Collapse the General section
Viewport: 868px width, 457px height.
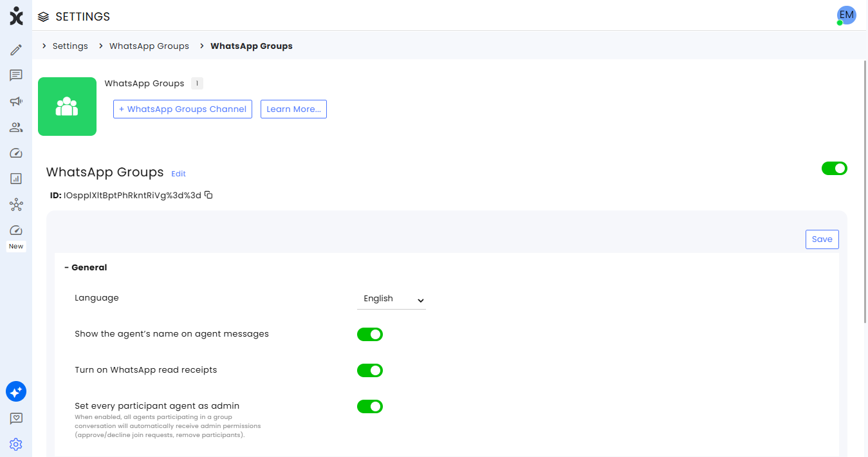click(x=86, y=267)
